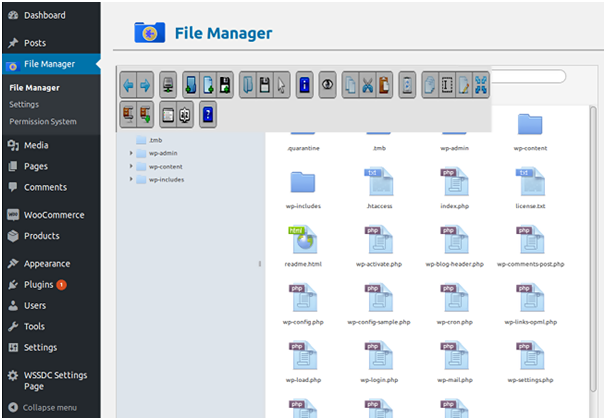This screenshot has width=606, height=420.
Task: Click the blue Get info icon
Action: [x=305, y=85]
